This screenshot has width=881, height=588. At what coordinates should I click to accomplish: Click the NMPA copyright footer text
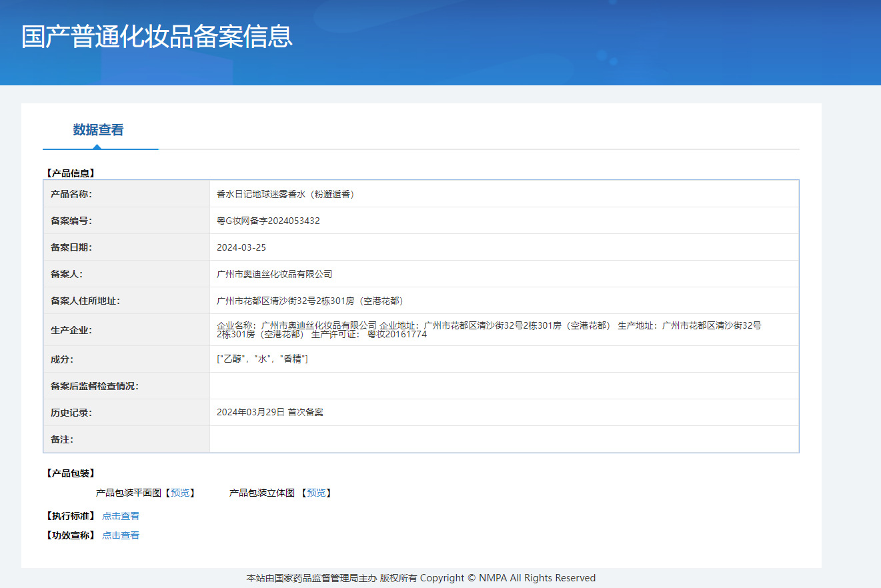point(421,578)
